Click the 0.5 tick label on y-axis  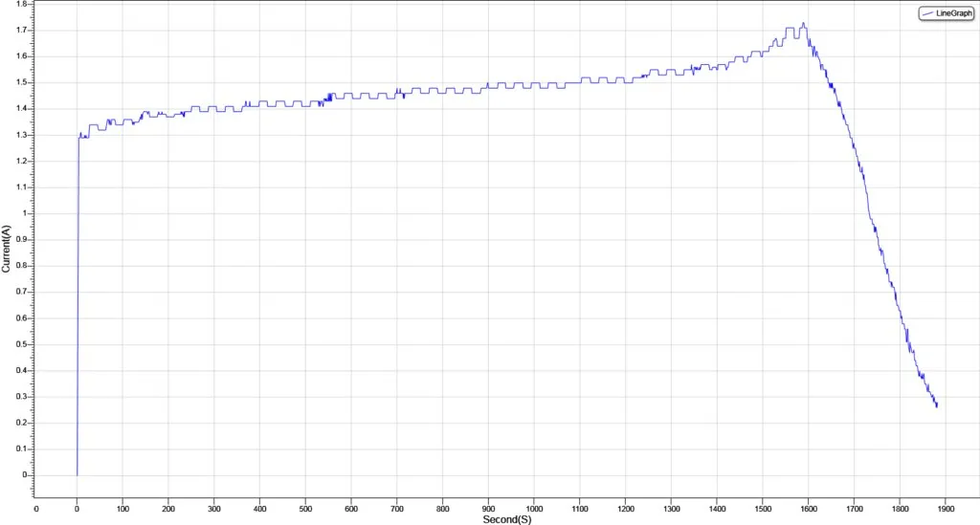tap(22, 344)
